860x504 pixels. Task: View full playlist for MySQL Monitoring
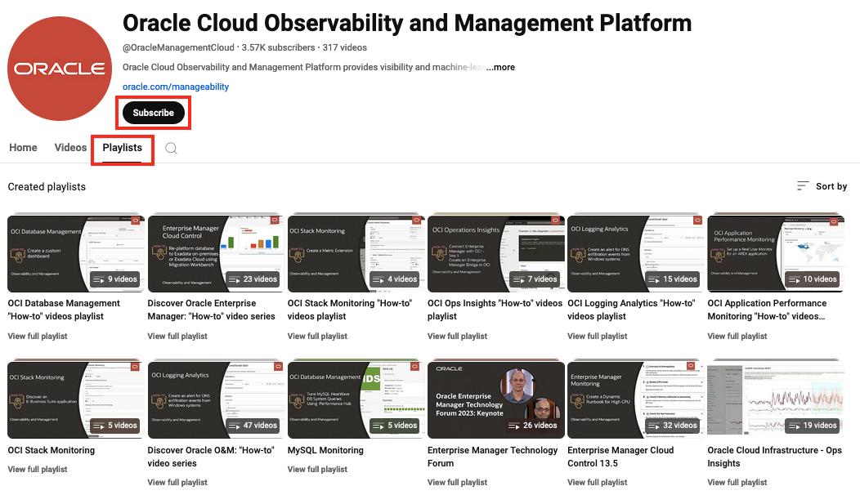point(317,470)
